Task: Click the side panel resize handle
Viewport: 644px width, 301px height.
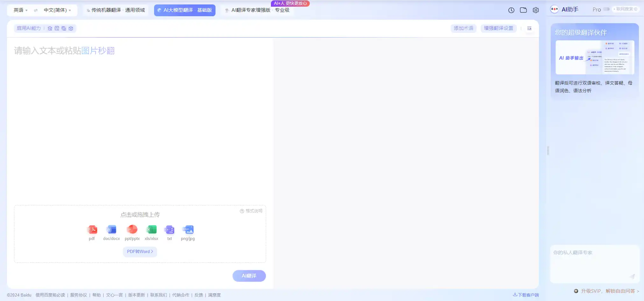Action: (x=548, y=150)
